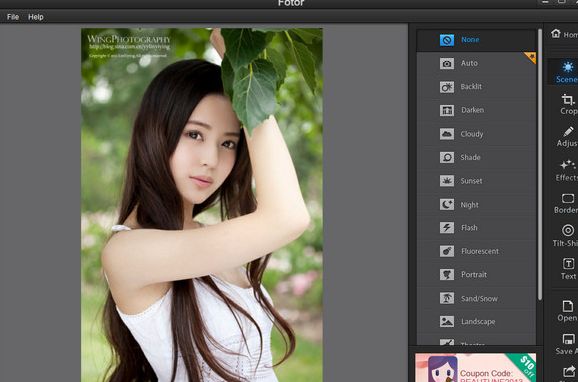Viewport: 578px width, 382px height.
Task: Click the Sand/Snow label text
Action: click(479, 299)
